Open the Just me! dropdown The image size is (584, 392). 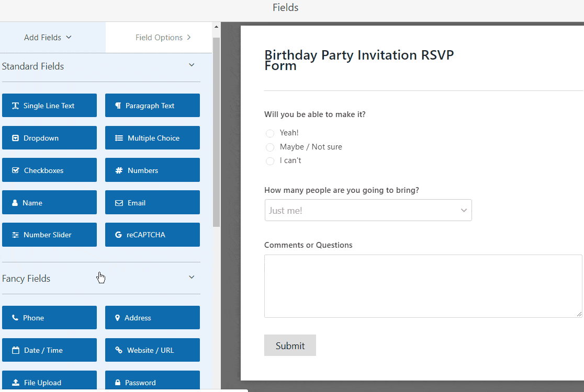tap(368, 210)
